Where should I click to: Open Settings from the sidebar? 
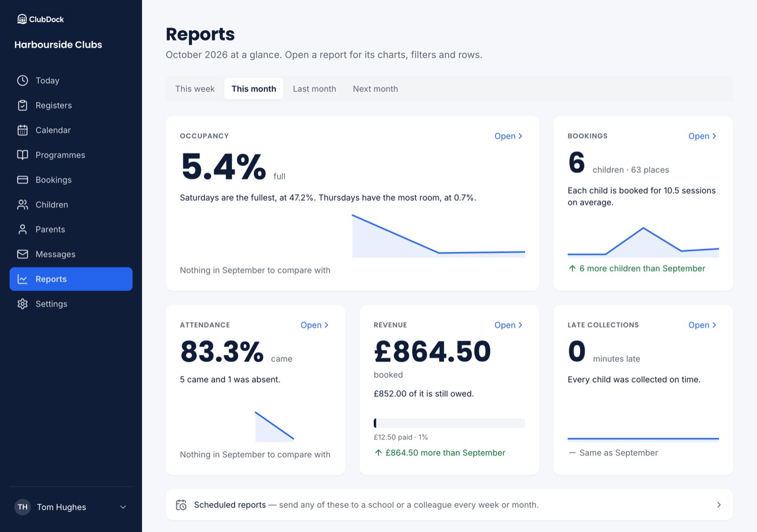71,304
